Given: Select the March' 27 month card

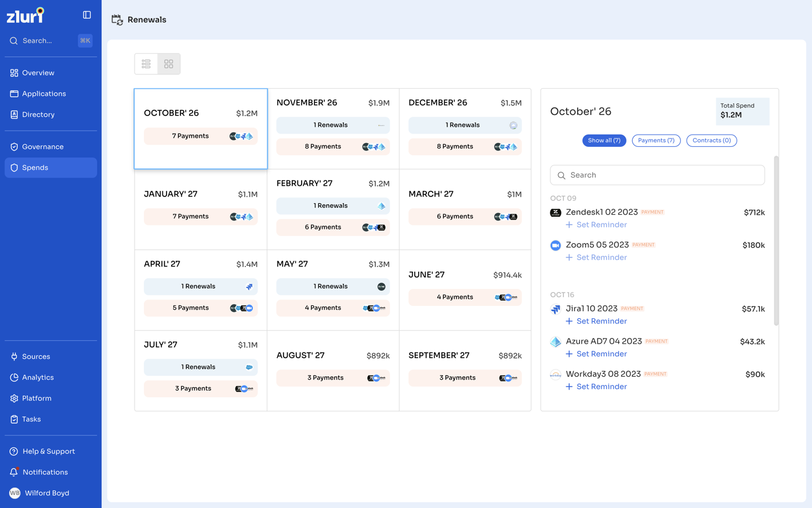Looking at the screenshot, I should click(x=465, y=210).
